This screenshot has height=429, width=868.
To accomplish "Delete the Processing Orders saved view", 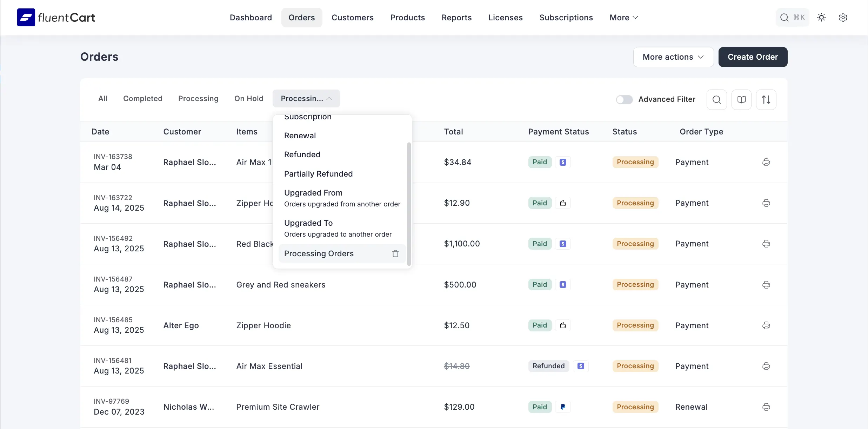I will [x=395, y=253].
